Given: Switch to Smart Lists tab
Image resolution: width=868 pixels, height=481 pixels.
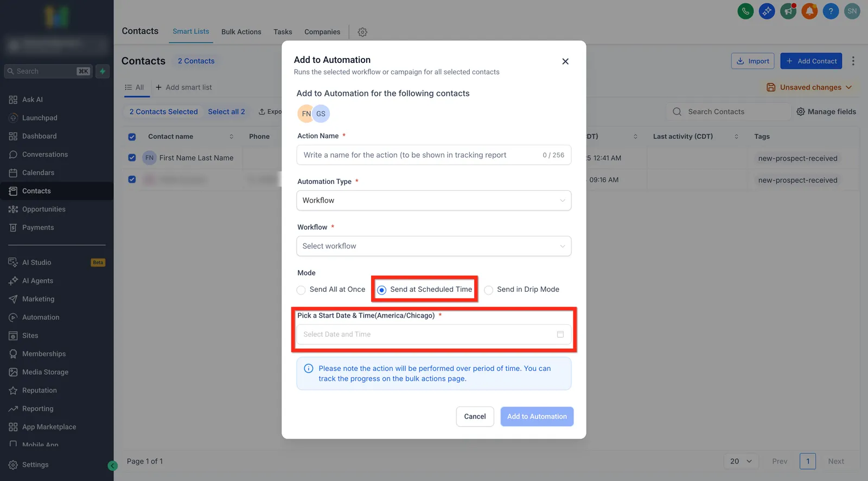Looking at the screenshot, I should [x=191, y=31].
